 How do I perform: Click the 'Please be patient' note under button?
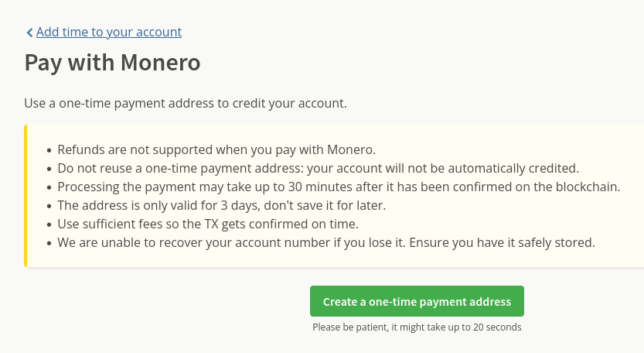pyautogui.click(x=417, y=327)
